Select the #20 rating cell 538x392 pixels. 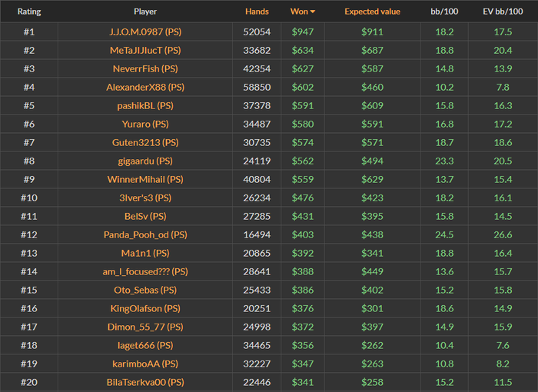[29, 382]
